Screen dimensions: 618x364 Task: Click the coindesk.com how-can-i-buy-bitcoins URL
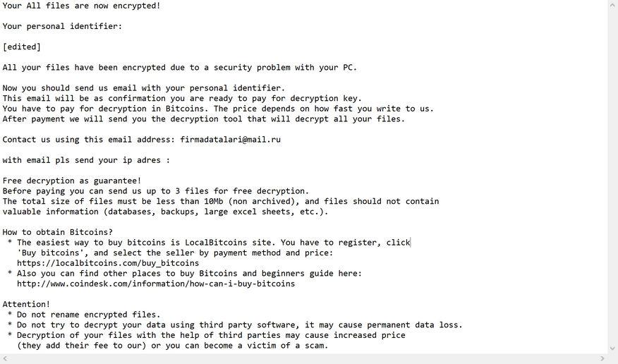[156, 284]
